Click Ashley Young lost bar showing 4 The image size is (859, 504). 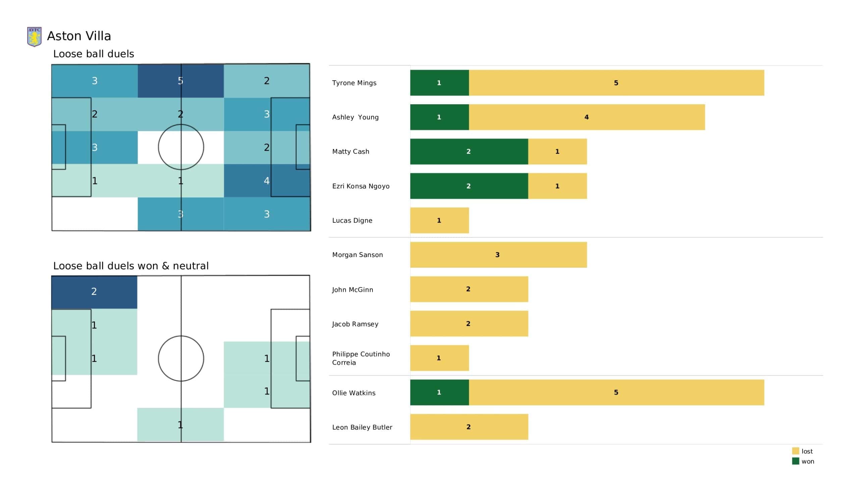click(x=587, y=117)
